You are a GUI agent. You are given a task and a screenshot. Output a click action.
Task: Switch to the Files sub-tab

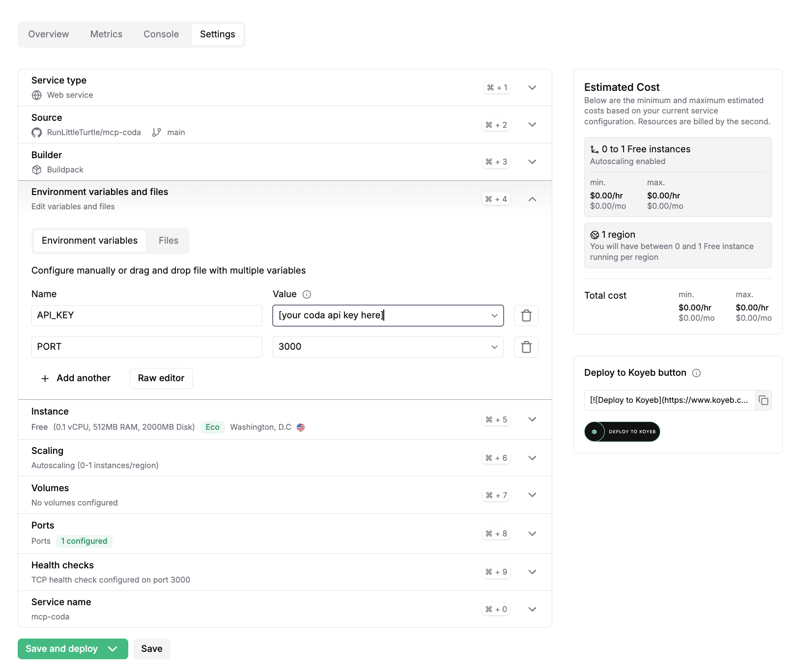pos(168,241)
